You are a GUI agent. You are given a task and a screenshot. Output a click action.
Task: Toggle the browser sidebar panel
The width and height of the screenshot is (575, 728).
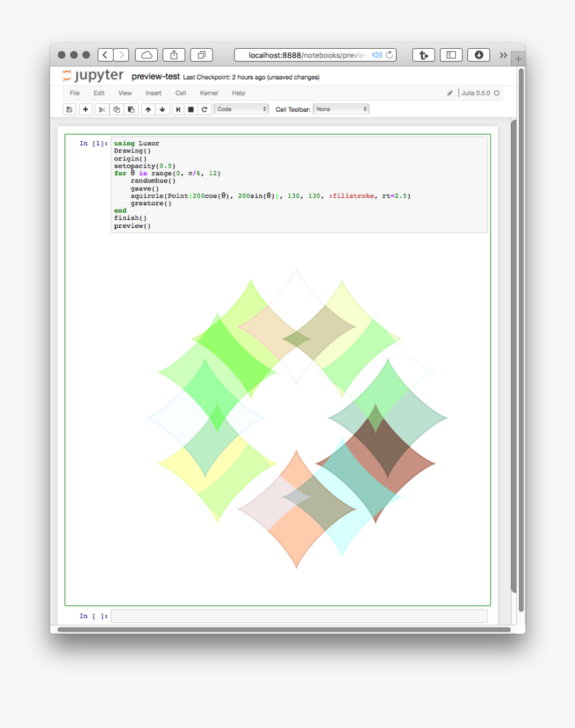(x=451, y=55)
